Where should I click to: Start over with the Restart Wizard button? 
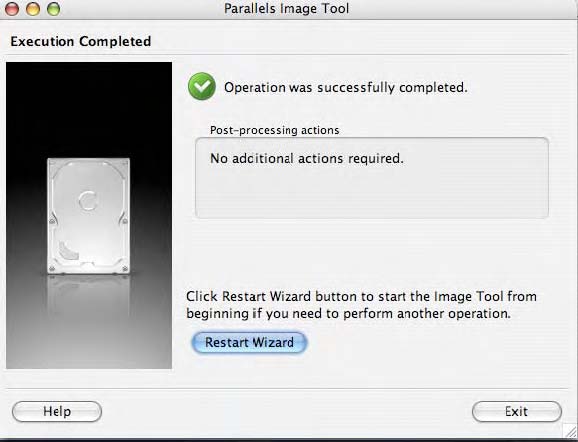tap(249, 342)
